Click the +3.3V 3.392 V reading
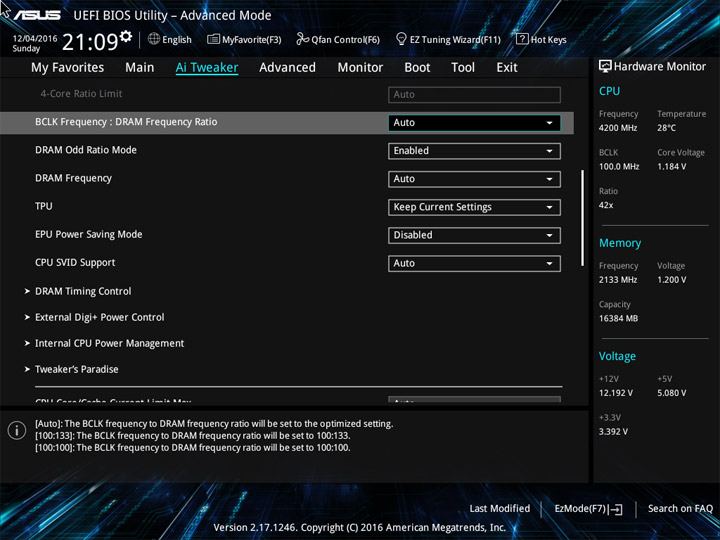720x540 pixels. (613, 432)
